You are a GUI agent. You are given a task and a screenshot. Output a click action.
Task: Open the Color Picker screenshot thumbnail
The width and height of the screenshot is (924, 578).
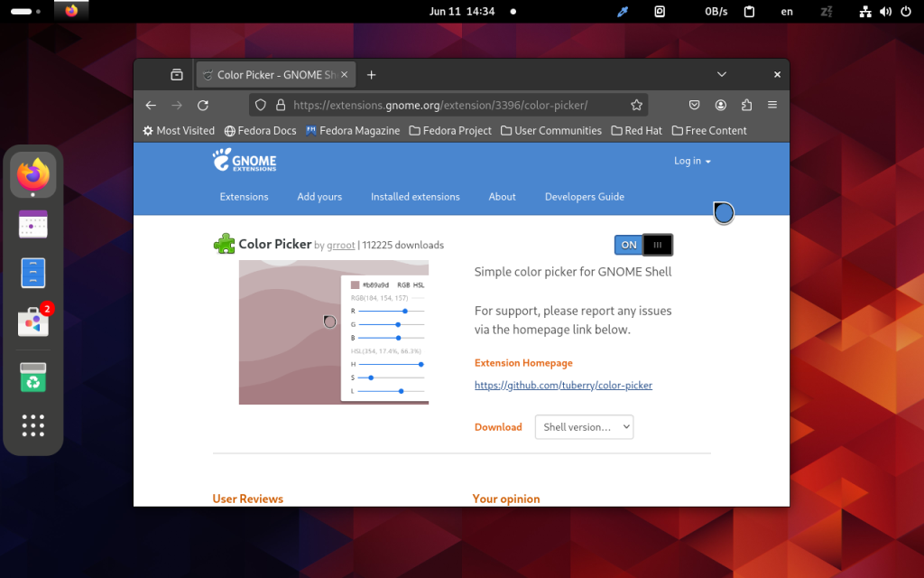click(x=334, y=332)
